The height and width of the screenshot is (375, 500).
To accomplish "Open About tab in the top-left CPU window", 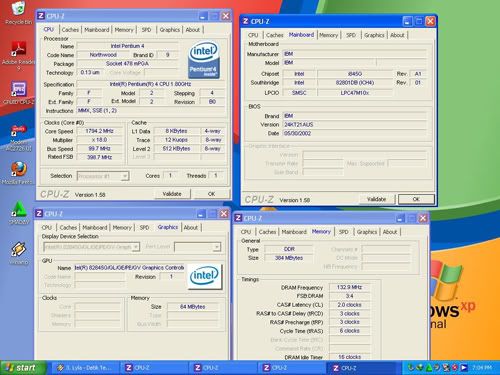I will 193,30.
